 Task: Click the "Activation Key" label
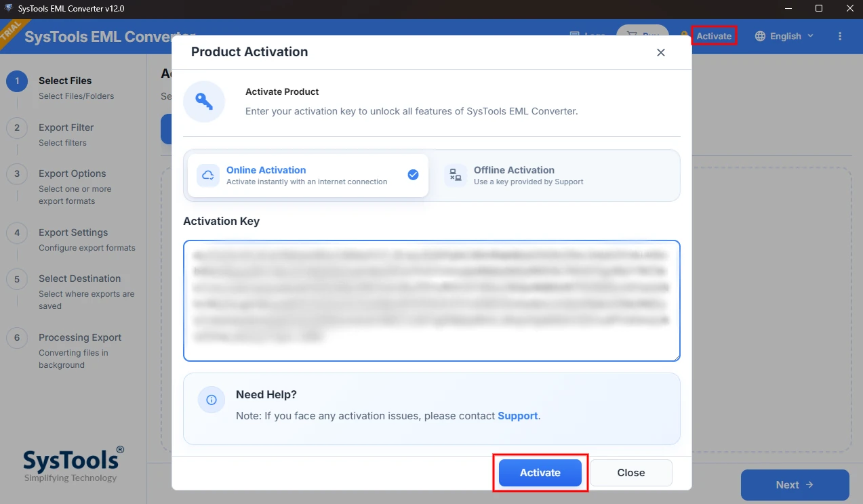222,221
